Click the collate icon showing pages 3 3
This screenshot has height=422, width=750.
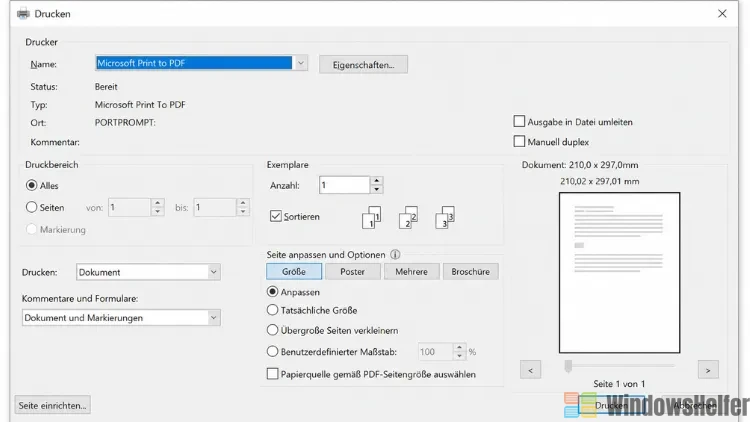tap(445, 217)
